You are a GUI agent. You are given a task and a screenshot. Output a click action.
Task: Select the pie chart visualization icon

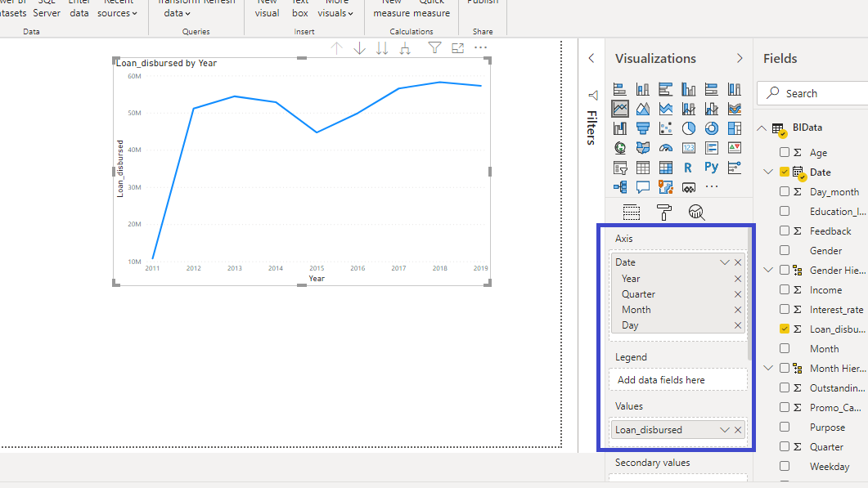coord(689,128)
